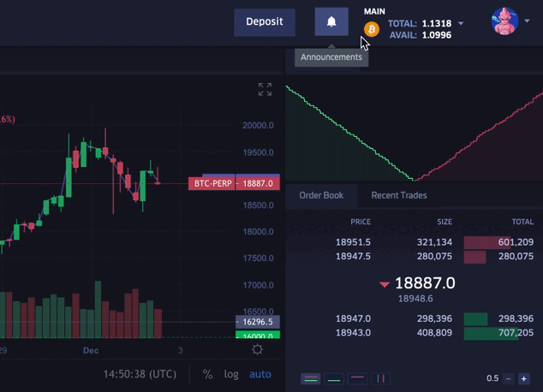
Task: Click total 601,209 in the order book
Action: click(x=516, y=242)
